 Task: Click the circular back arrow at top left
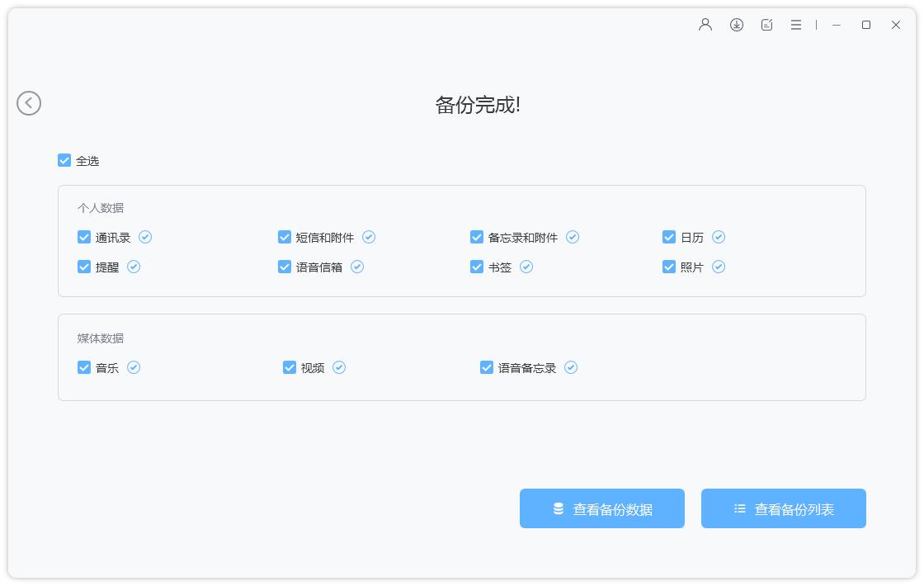pos(29,102)
